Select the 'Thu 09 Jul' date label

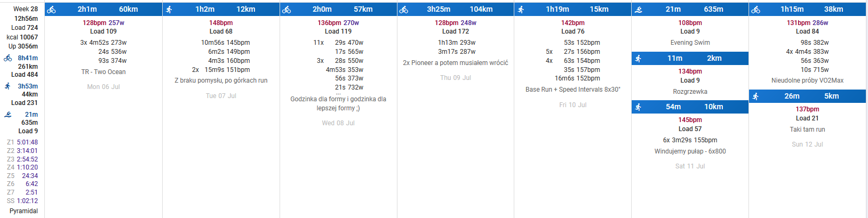pos(455,78)
